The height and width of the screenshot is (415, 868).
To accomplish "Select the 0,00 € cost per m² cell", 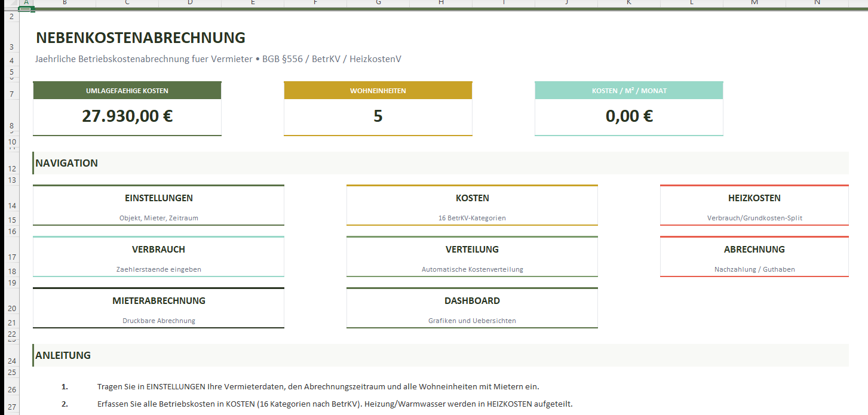I will click(x=628, y=116).
